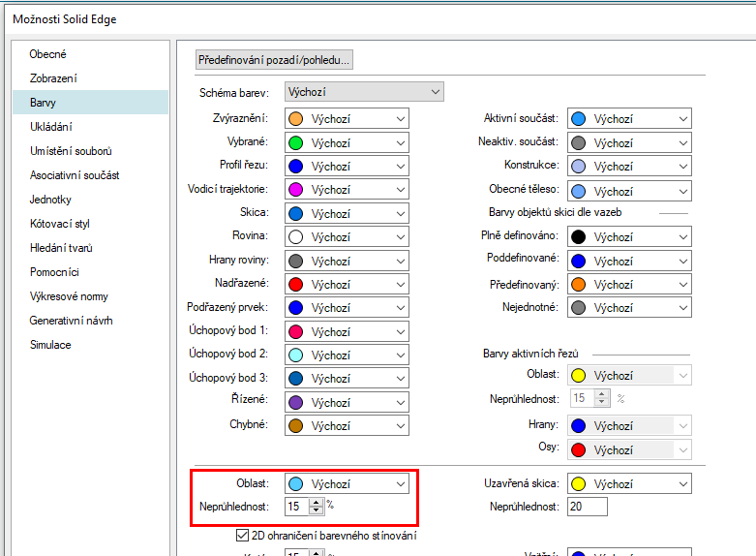This screenshot has height=556, width=756.
Task: Expand the Skica color dropdown
Action: (347, 213)
